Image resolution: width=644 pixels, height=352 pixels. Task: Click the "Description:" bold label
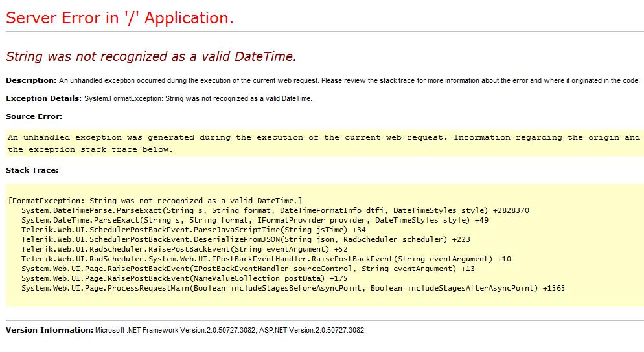31,80
